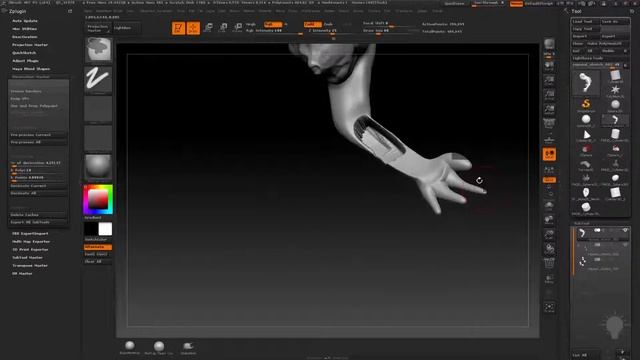Expand FBX ExportImport subpalette
The image size is (640, 360).
pyautogui.click(x=30, y=233)
